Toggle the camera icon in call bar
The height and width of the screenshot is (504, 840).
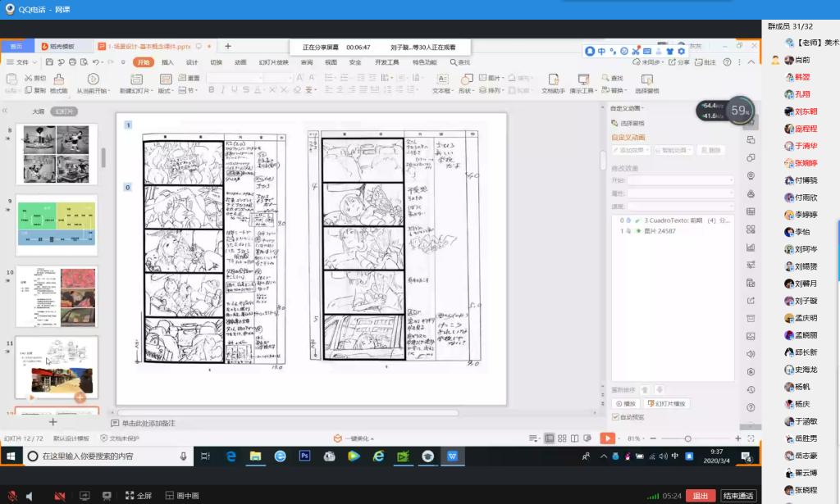click(59, 496)
